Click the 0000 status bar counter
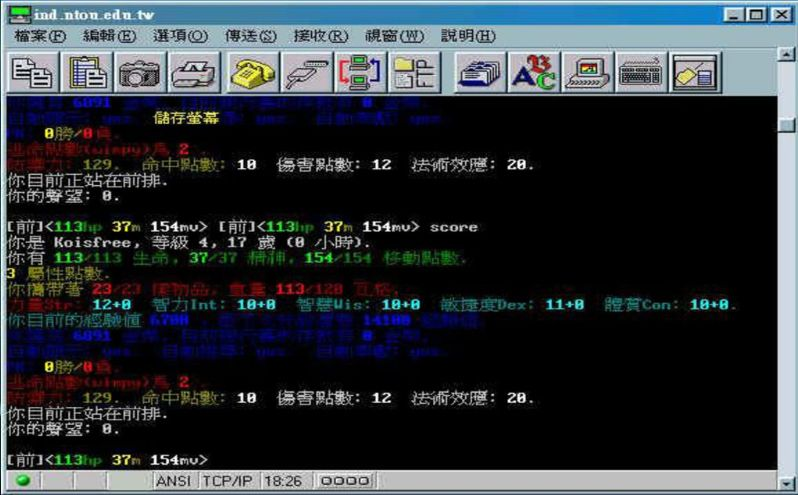Screen dimensions: 798x495 [345, 481]
